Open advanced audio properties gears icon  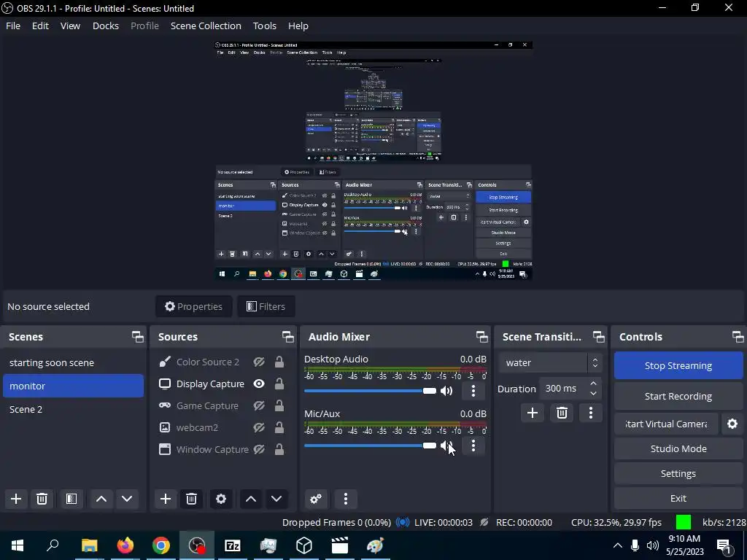[x=316, y=499]
